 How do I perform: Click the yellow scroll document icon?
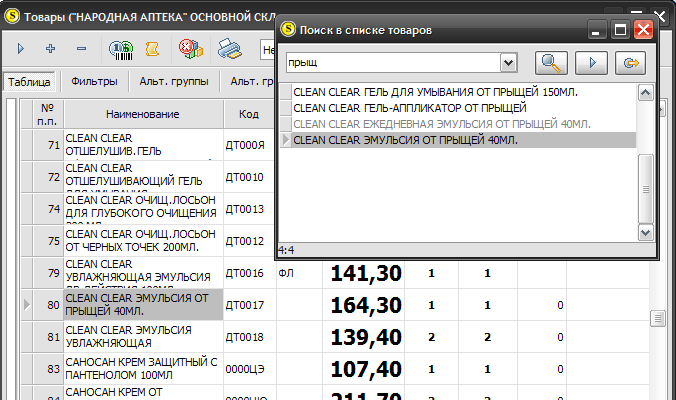[x=152, y=49]
